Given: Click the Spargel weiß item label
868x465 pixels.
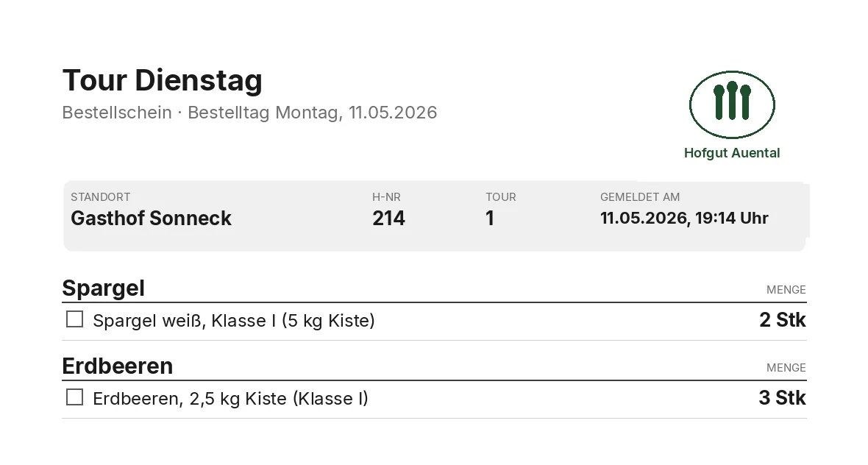Looking at the screenshot, I should click(234, 321).
